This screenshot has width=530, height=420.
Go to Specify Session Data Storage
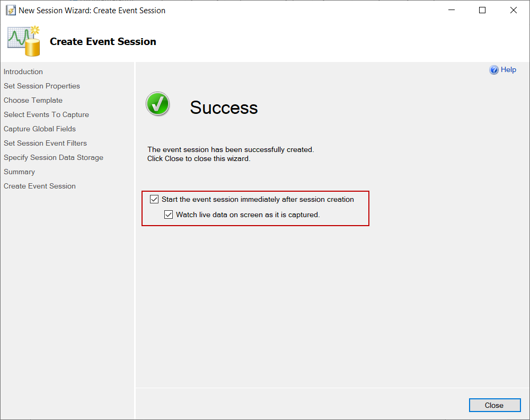[54, 157]
